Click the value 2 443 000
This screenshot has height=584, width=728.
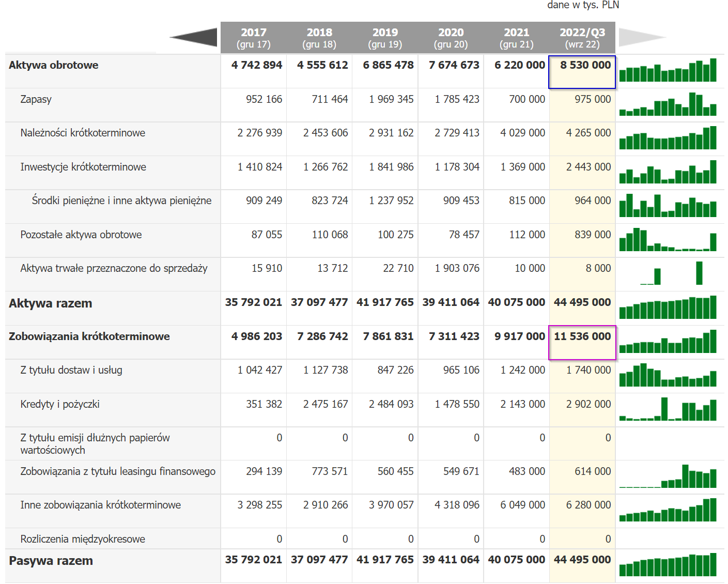click(x=588, y=167)
